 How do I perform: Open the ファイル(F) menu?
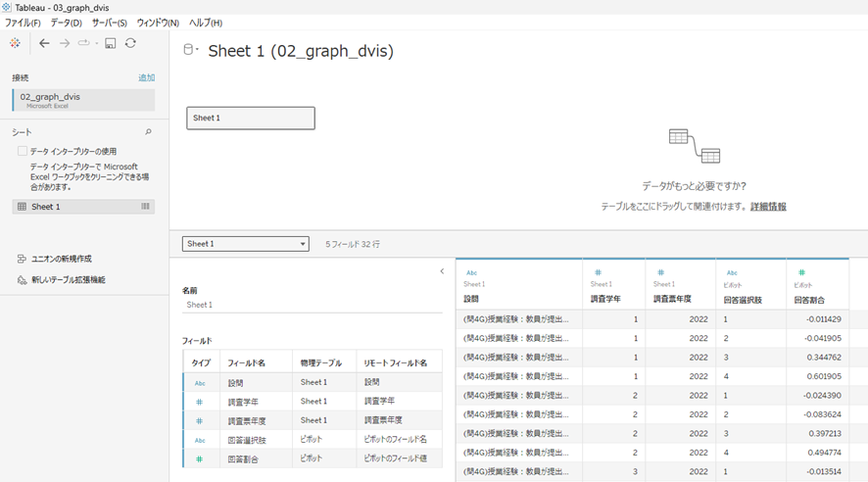point(23,23)
